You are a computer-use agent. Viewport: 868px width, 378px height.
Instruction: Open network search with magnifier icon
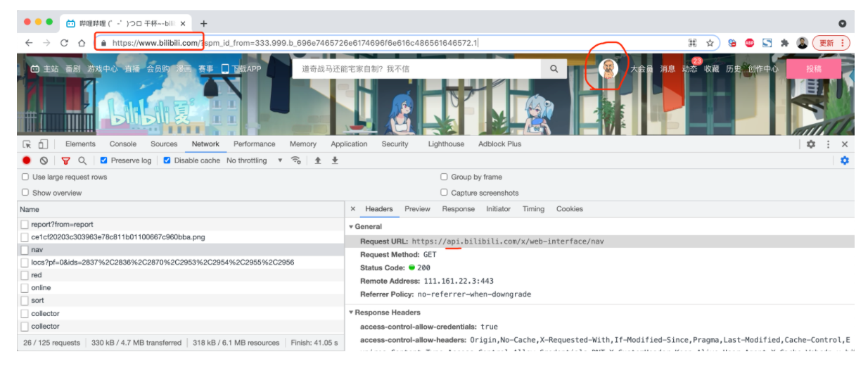pos(82,160)
